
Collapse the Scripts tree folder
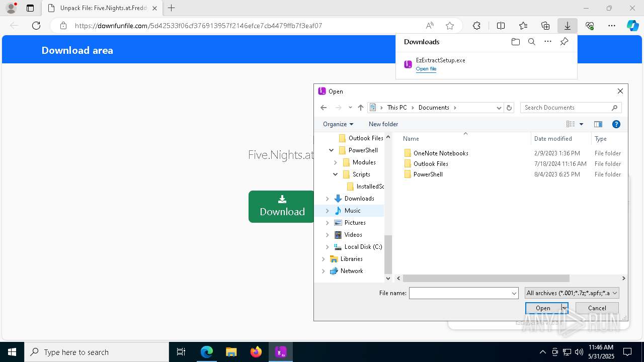coord(336,174)
